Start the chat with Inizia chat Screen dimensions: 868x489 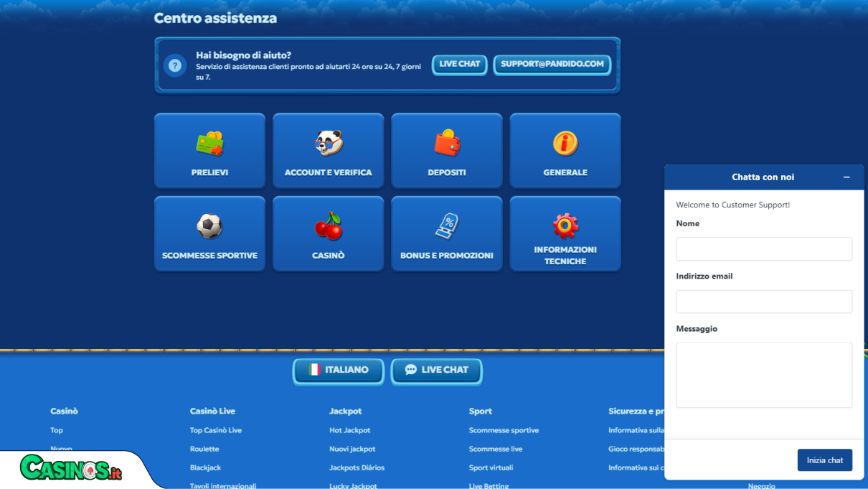[x=825, y=460]
